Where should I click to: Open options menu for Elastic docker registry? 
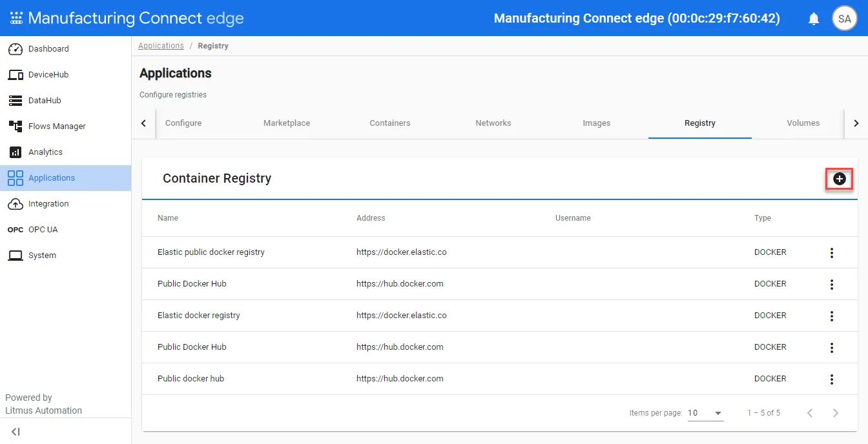click(x=832, y=316)
